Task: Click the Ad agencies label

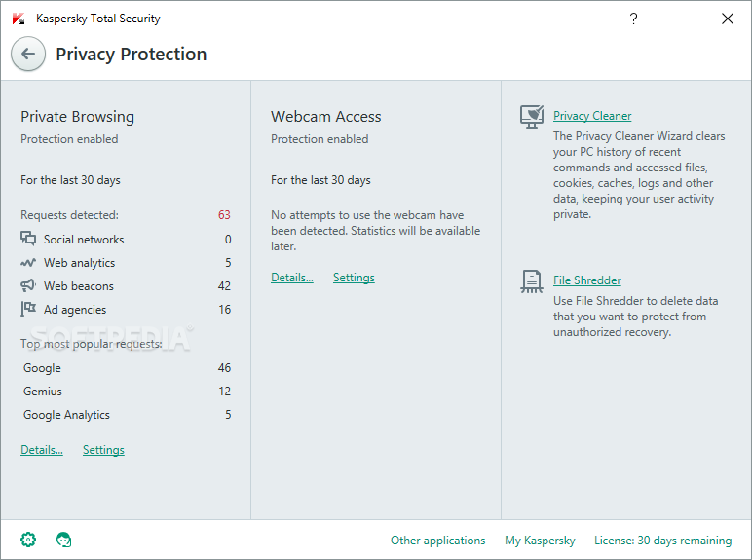Action: 75,310
